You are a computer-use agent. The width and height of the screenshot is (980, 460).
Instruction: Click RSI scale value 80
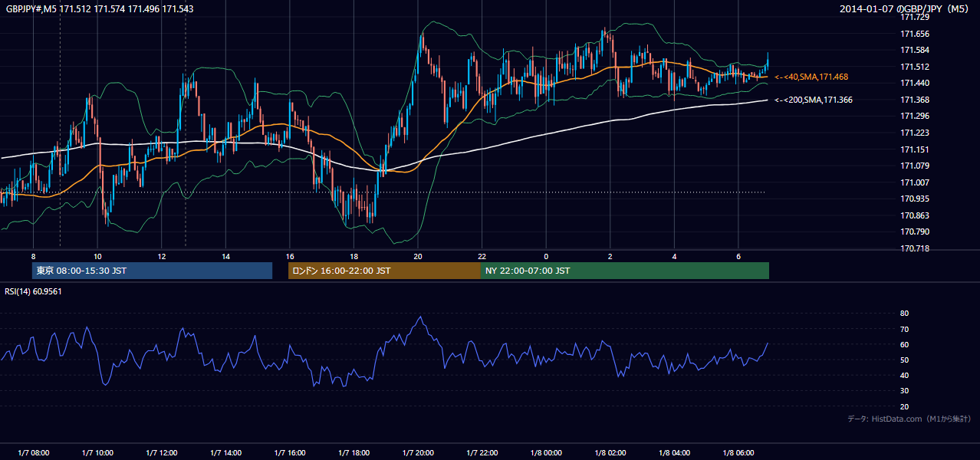point(904,314)
